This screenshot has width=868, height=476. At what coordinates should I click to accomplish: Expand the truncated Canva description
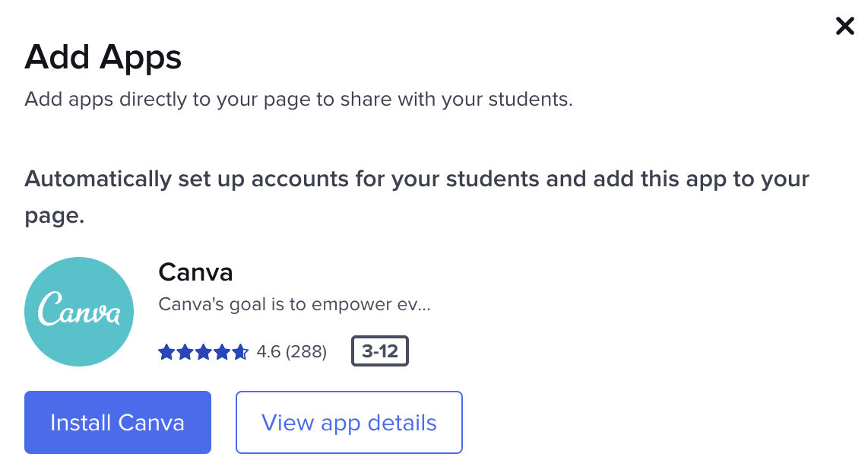(294, 303)
